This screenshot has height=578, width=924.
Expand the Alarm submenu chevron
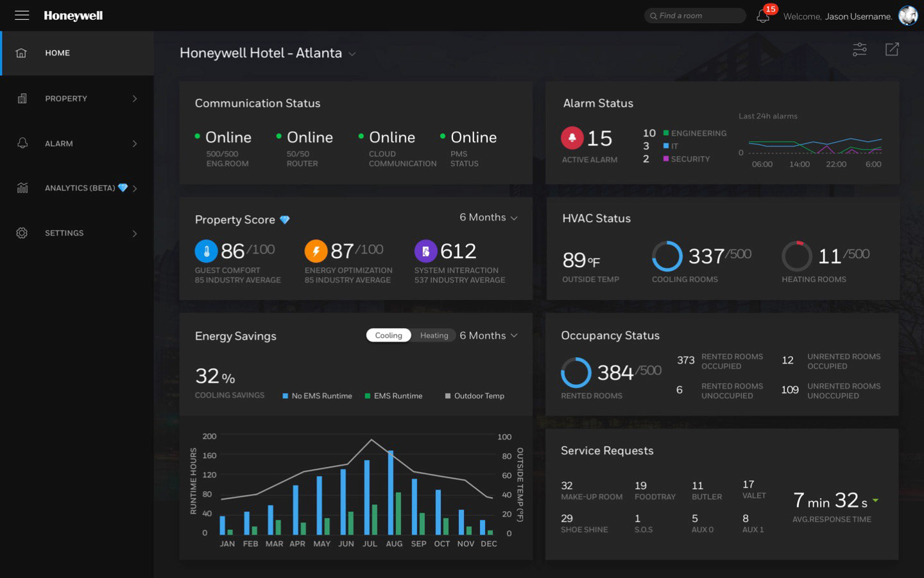tap(135, 143)
